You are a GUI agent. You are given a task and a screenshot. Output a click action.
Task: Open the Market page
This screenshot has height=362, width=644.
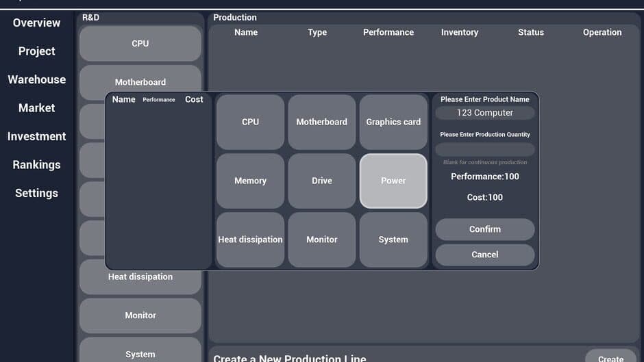point(36,107)
